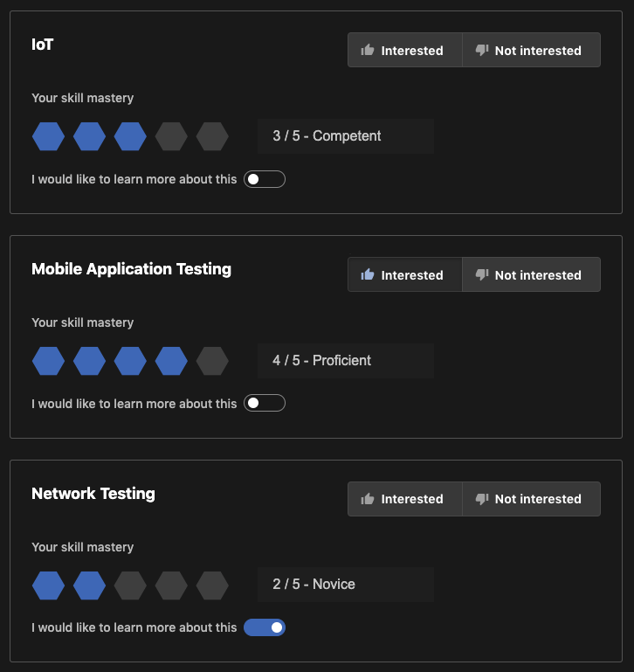This screenshot has width=634, height=672.
Task: Click thumbs-up icon for Network Testing
Action: 368,499
